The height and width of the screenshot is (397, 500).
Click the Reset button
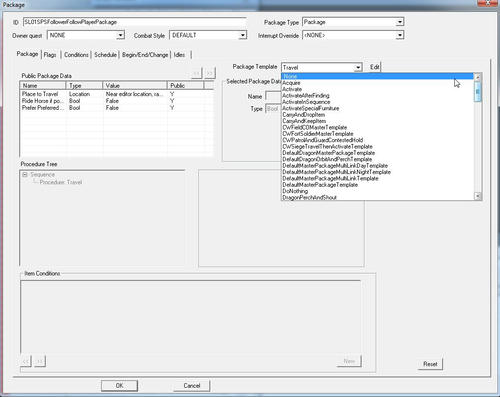[430, 364]
